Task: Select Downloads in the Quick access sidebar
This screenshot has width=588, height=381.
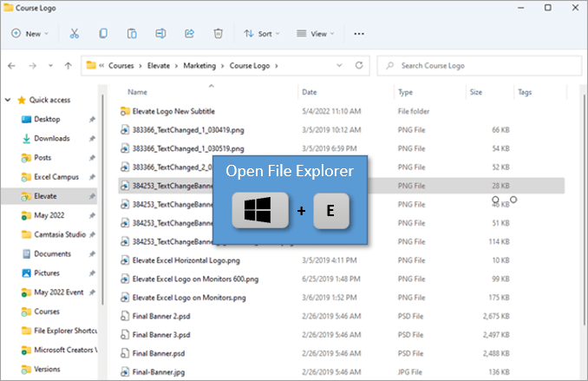Action: (51, 138)
